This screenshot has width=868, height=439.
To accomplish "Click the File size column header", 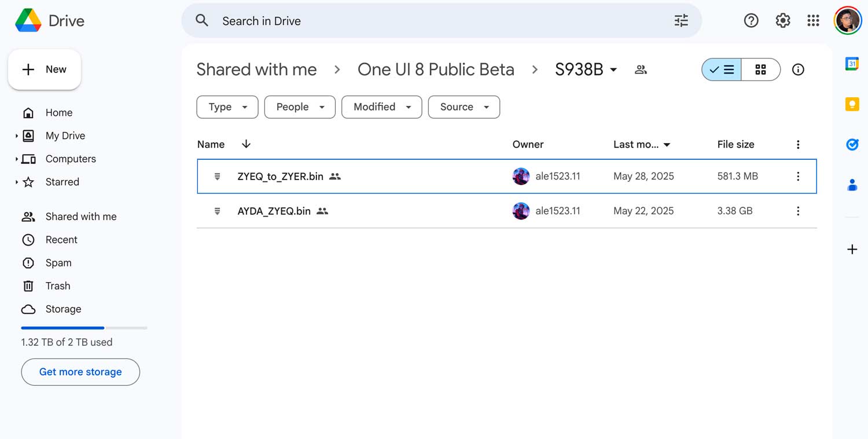I will tap(735, 145).
